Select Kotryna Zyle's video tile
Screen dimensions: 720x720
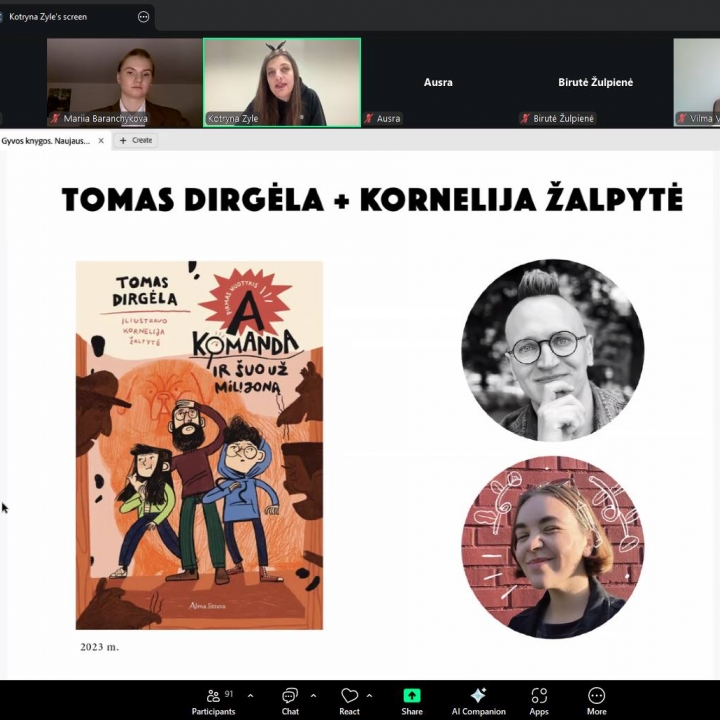[x=281, y=82]
